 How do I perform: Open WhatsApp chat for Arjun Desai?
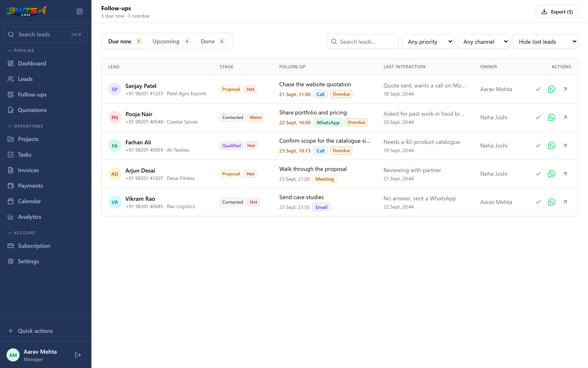551,174
